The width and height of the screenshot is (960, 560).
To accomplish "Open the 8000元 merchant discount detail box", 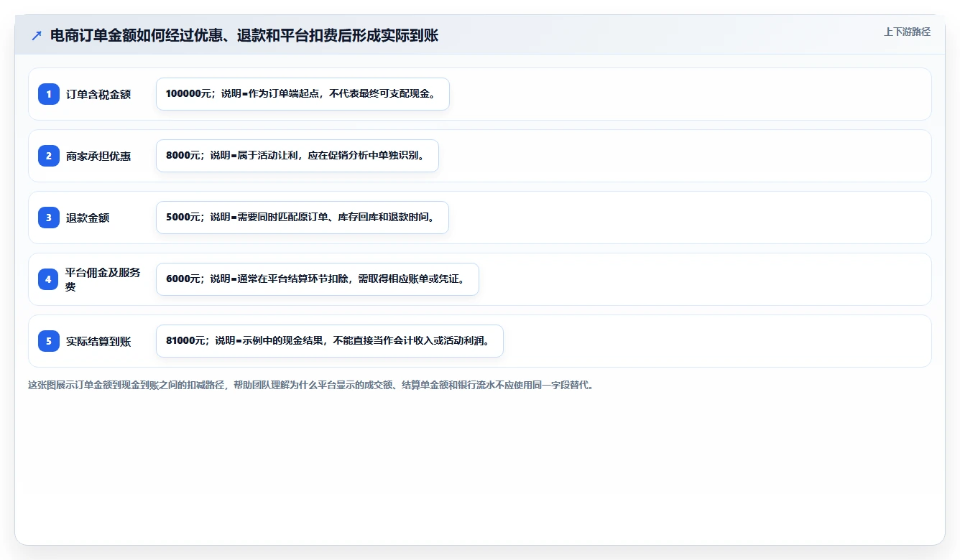I will pos(297,156).
